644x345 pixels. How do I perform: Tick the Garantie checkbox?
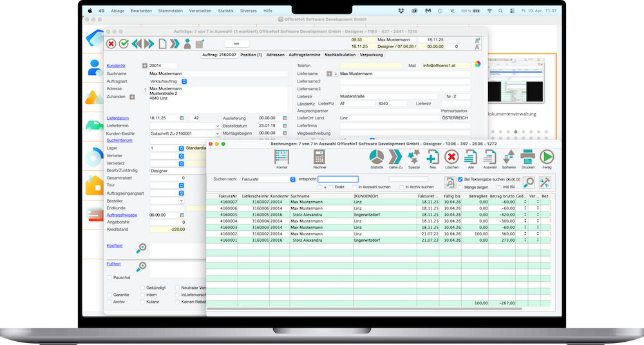click(x=109, y=295)
